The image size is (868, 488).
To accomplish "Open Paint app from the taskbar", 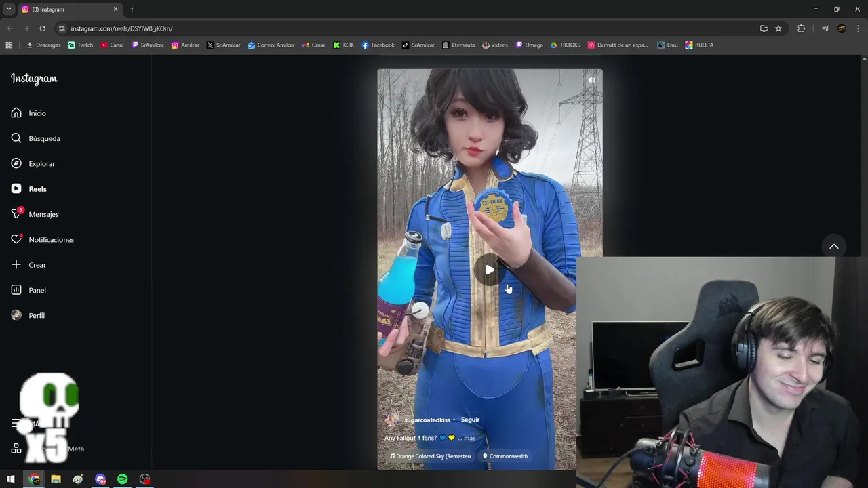I will (78, 479).
